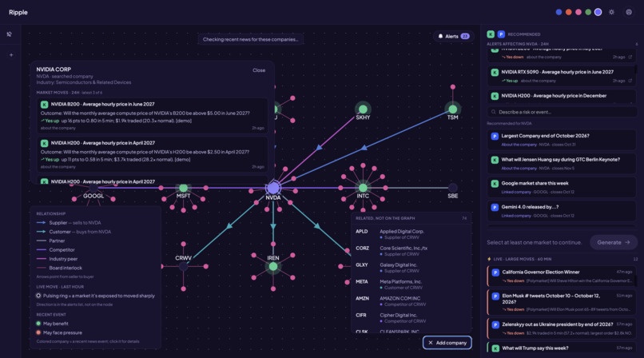This screenshot has height=358, width=644.
Task: Click the May face pressure legend entry
Action: coord(59,332)
